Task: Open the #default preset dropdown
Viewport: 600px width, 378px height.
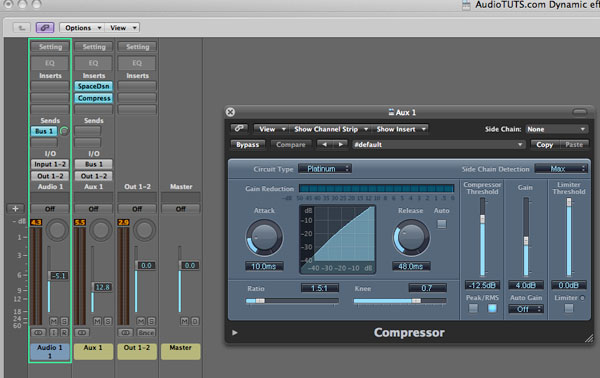Action: coord(438,145)
